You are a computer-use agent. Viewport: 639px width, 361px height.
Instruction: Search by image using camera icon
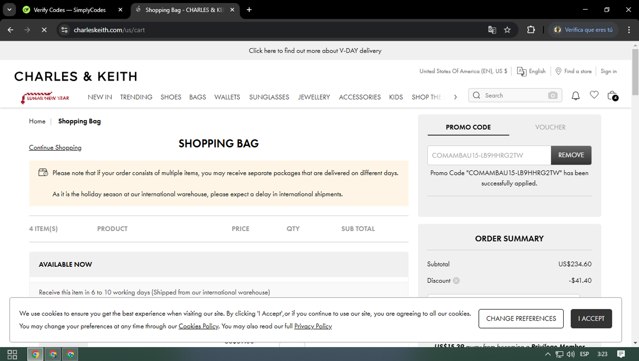click(x=553, y=95)
